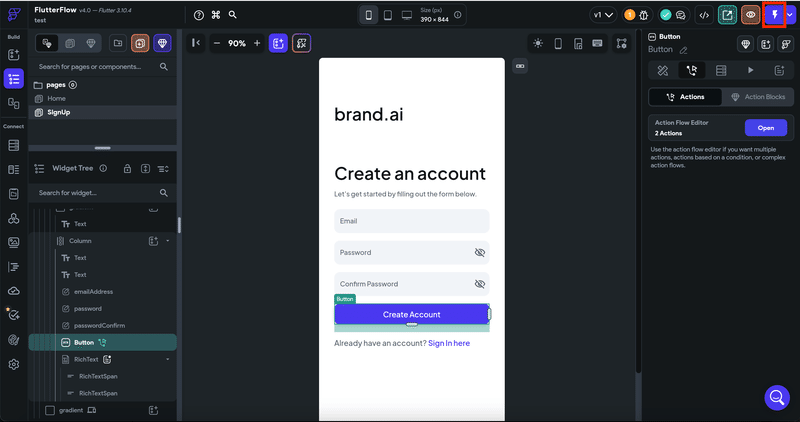This screenshot has width=800, height=422.
Task: Open the Action Flow Editor
Action: tap(765, 128)
